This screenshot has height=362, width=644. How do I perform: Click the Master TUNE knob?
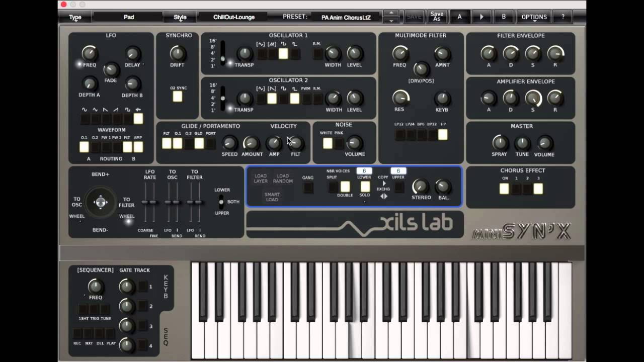(x=522, y=143)
